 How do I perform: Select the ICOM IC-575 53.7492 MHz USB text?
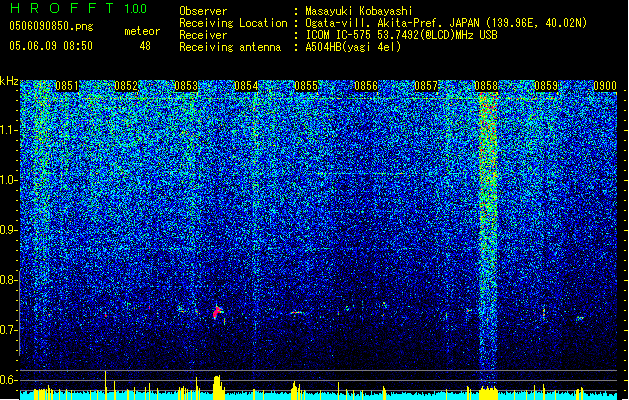tap(401, 35)
